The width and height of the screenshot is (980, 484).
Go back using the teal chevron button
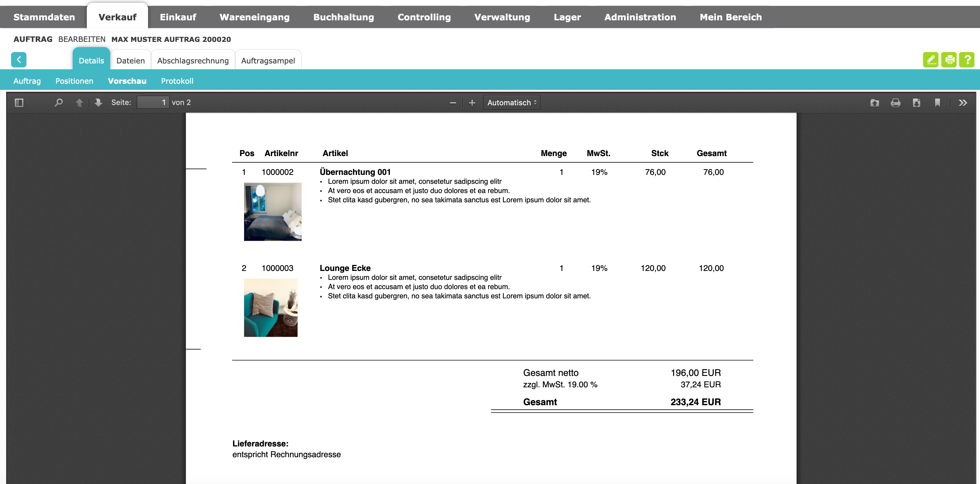pos(19,60)
